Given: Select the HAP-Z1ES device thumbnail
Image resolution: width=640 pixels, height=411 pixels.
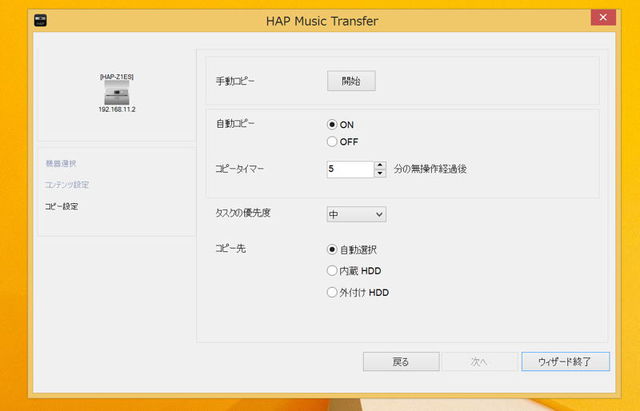Looking at the screenshot, I should point(117,92).
